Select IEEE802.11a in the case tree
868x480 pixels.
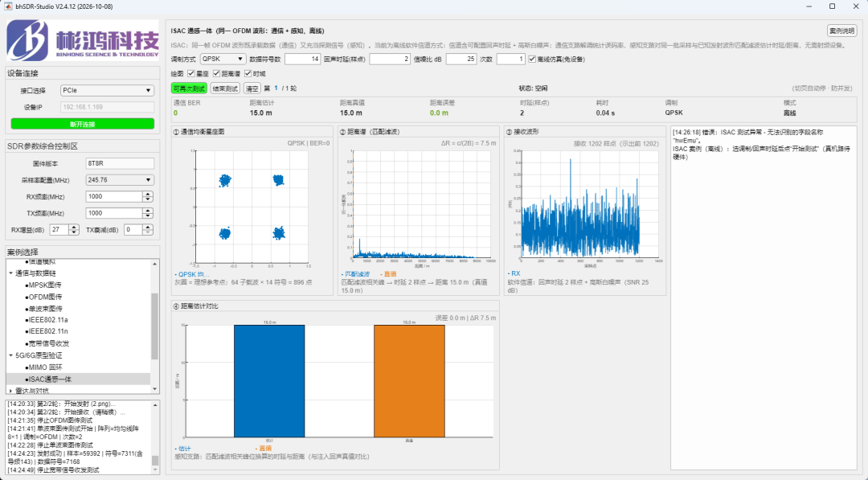click(x=48, y=320)
